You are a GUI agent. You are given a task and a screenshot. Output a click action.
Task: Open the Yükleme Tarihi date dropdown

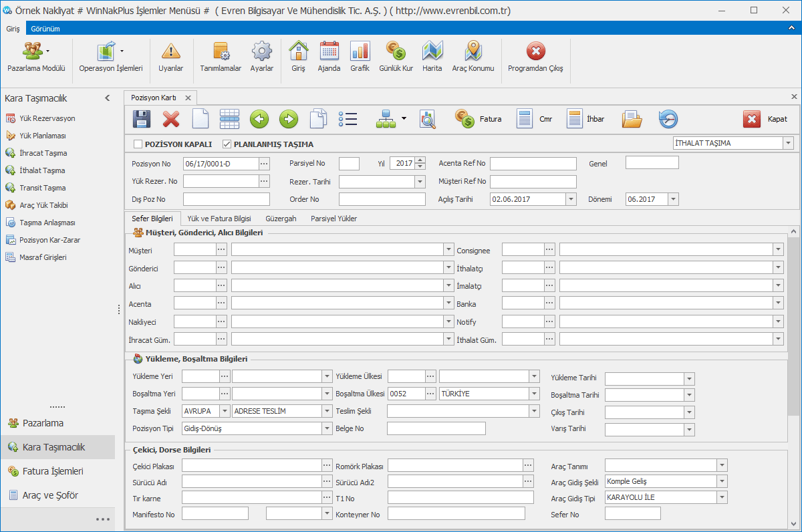(690, 378)
